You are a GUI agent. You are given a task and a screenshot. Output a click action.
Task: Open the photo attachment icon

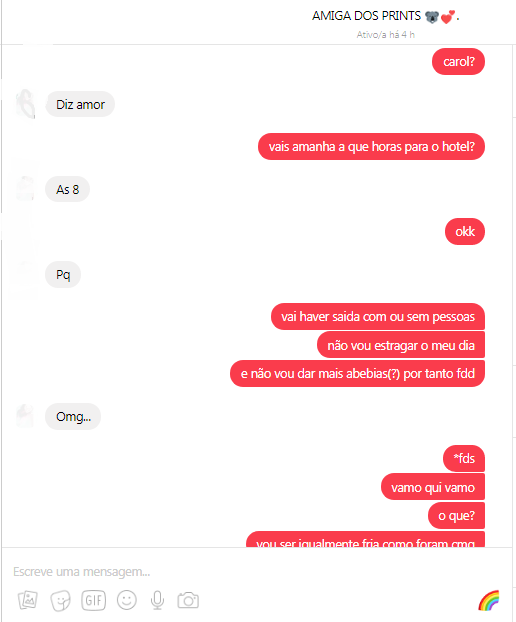pyautogui.click(x=28, y=600)
